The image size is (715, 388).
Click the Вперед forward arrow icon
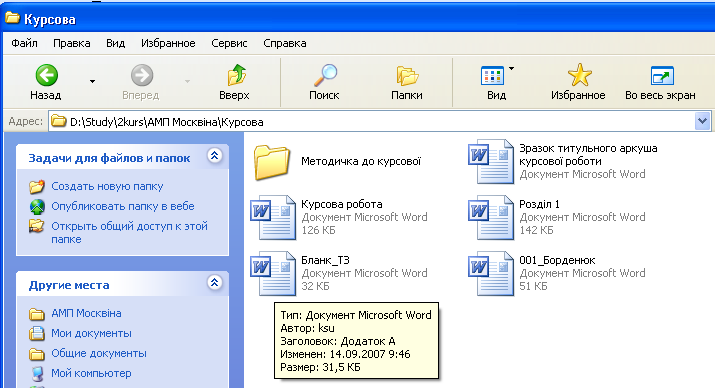tap(142, 75)
